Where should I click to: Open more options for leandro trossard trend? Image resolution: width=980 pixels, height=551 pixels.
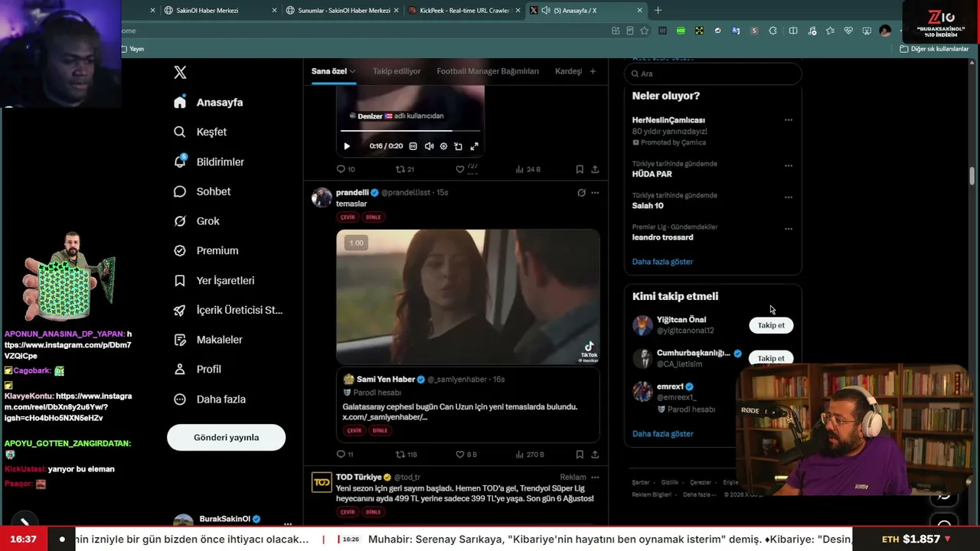click(x=789, y=229)
